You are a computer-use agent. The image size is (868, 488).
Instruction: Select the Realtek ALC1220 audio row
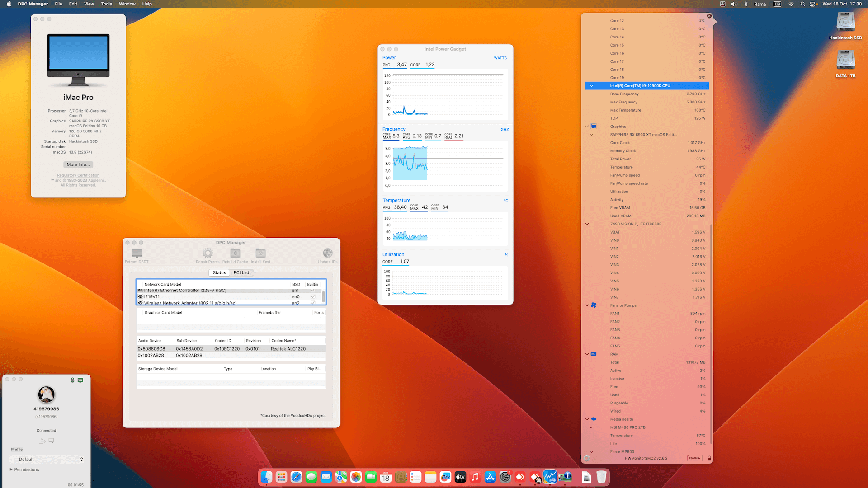click(x=231, y=349)
